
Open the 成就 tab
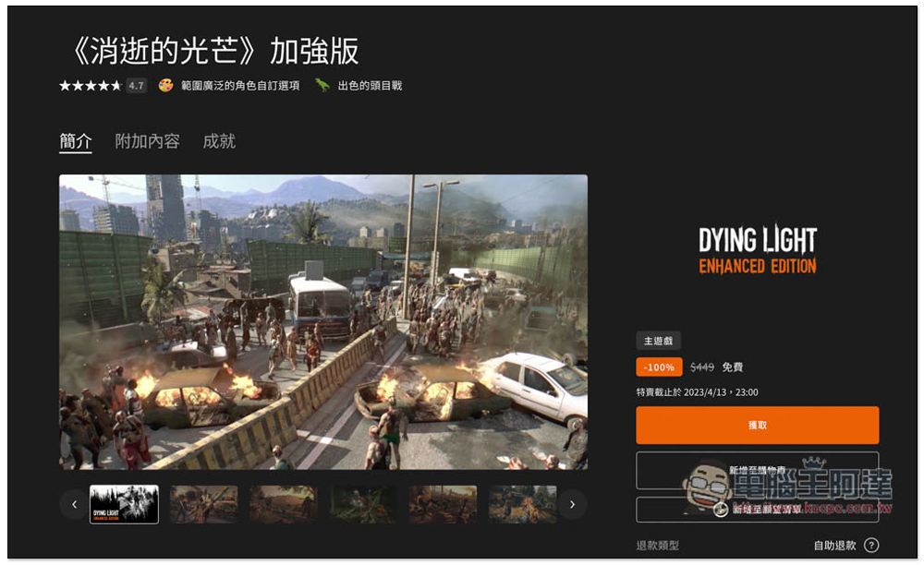coord(219,141)
